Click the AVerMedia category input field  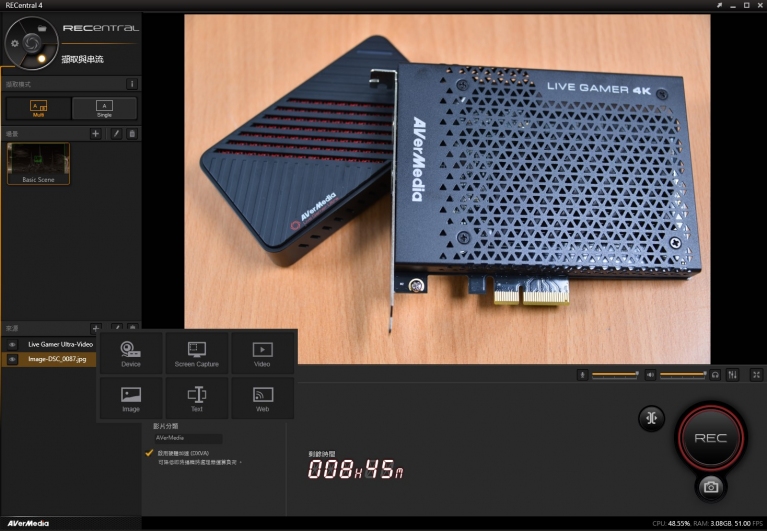(188, 438)
